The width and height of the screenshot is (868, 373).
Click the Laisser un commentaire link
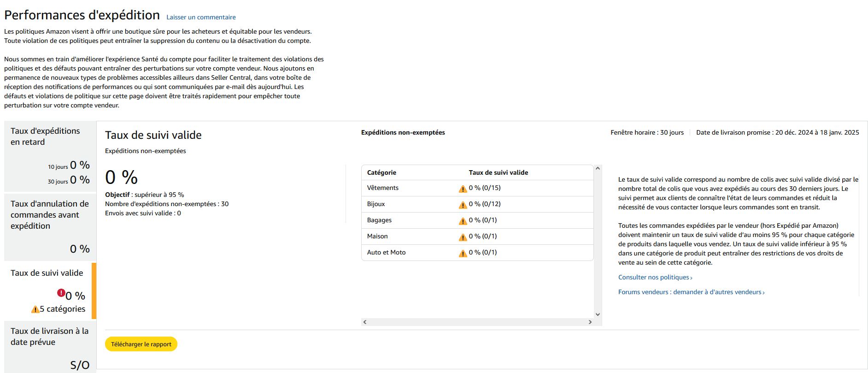point(201,17)
